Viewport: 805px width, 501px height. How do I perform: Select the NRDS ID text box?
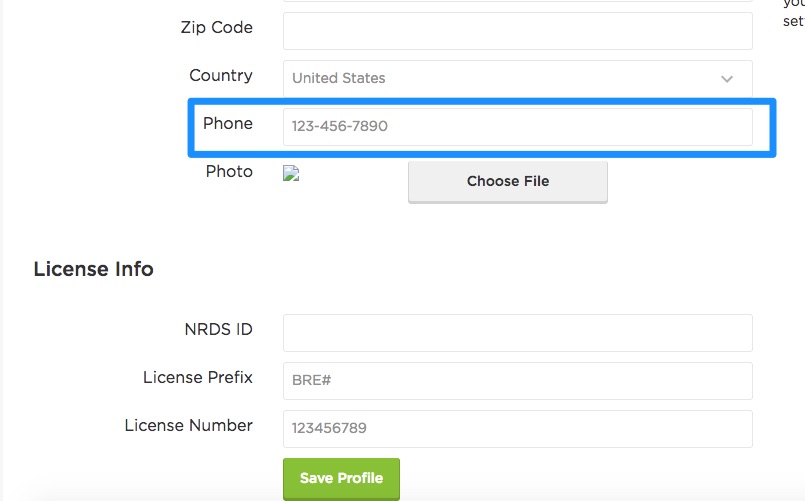tap(518, 333)
